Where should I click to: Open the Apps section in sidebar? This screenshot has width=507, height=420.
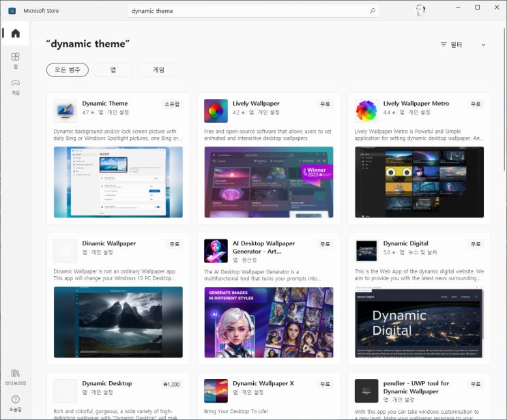coord(15,60)
